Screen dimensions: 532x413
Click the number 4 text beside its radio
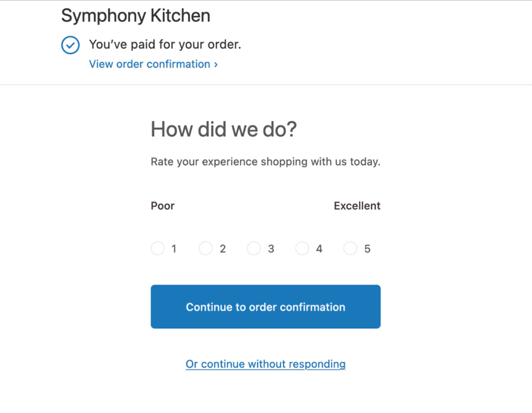[319, 249]
